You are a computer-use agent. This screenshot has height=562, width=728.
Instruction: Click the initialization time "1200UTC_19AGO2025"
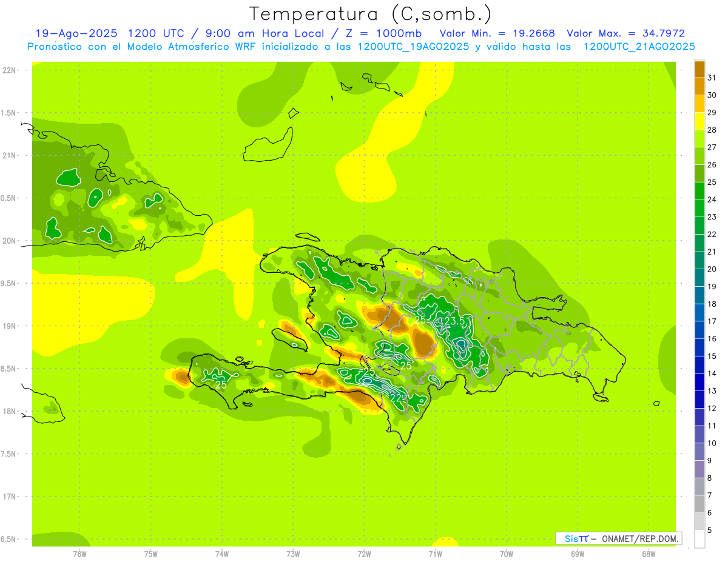[x=413, y=47]
